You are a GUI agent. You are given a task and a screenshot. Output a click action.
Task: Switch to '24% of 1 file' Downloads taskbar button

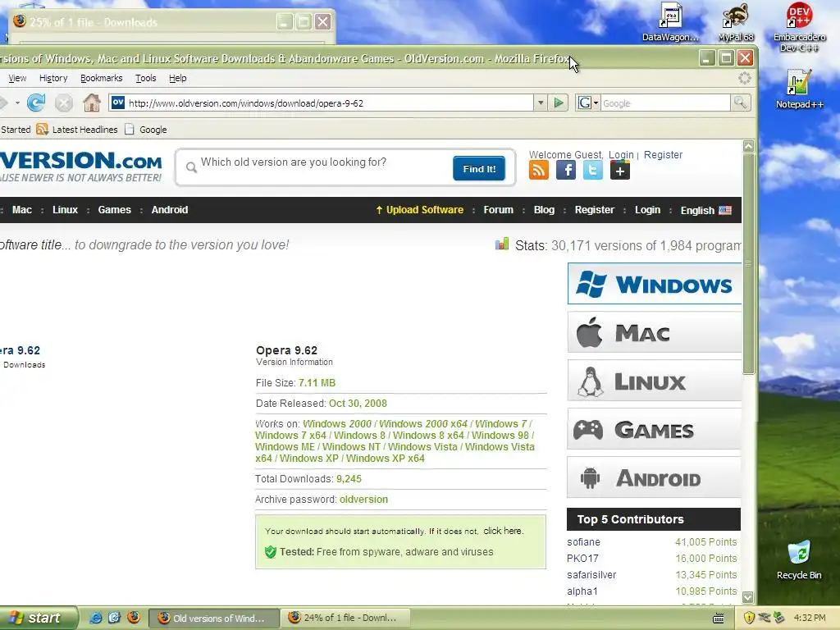coord(345,619)
